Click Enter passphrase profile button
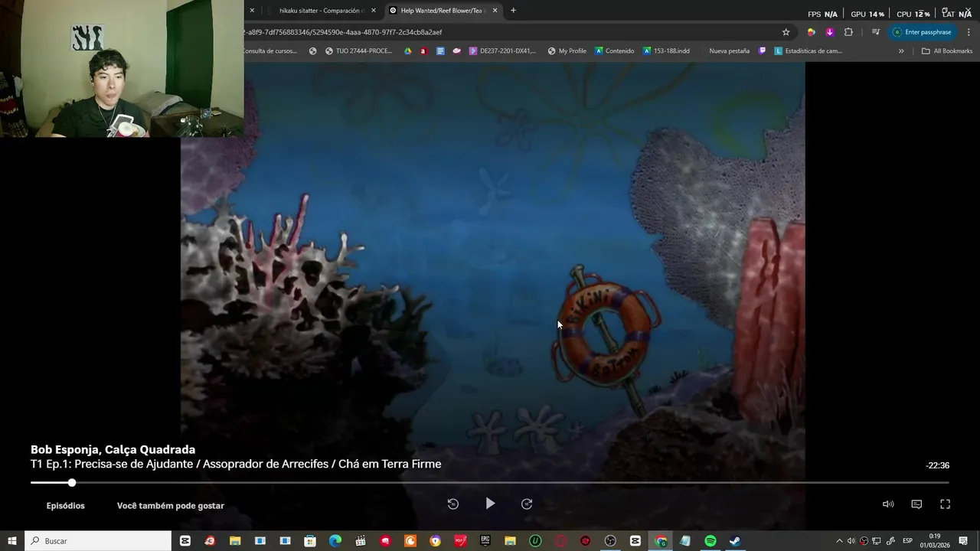The width and height of the screenshot is (980, 551). 922,32
